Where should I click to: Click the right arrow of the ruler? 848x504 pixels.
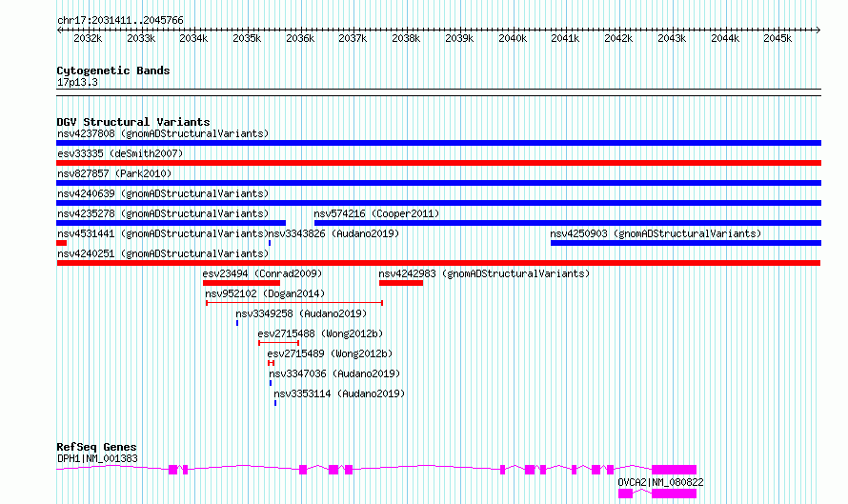[818, 30]
